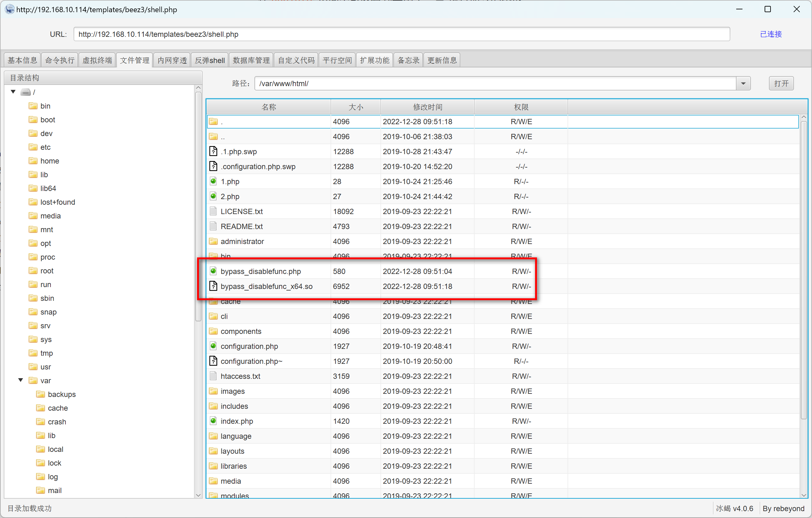Click the .1.php.swp unknown file icon

(213, 151)
